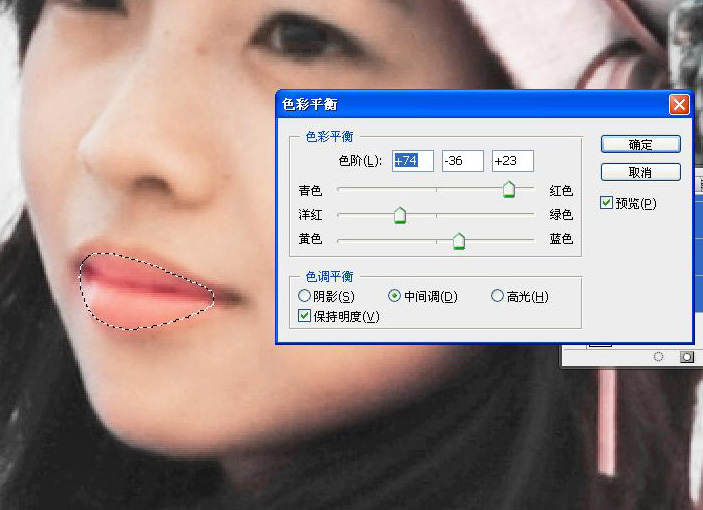Click the 色调平衡 group heading

tap(330, 277)
